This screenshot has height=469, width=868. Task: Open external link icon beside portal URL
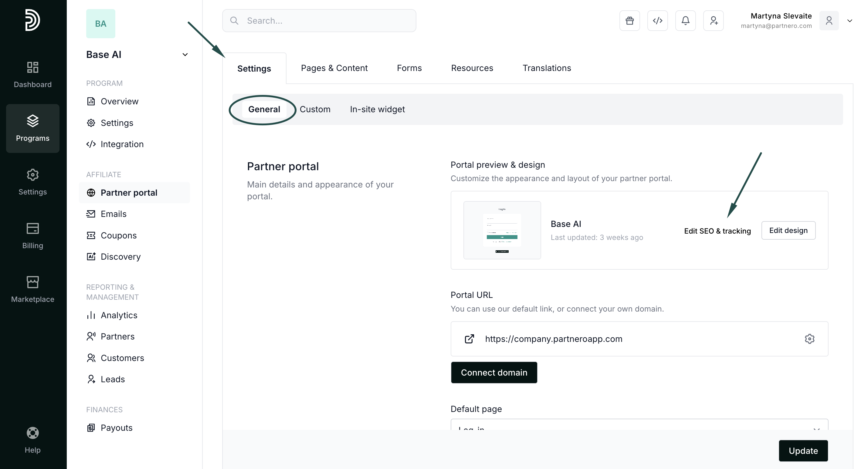[470, 339]
